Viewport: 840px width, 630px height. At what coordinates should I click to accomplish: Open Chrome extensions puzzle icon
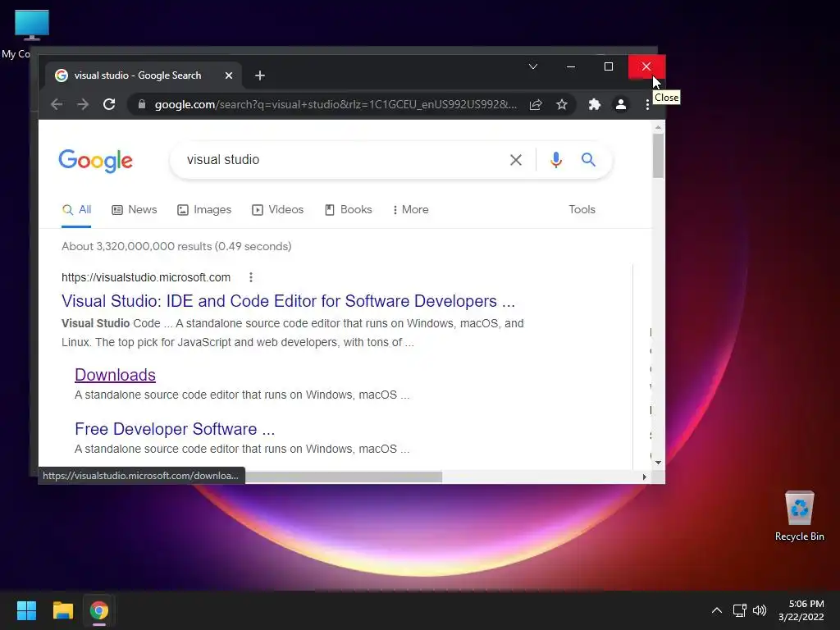point(594,104)
